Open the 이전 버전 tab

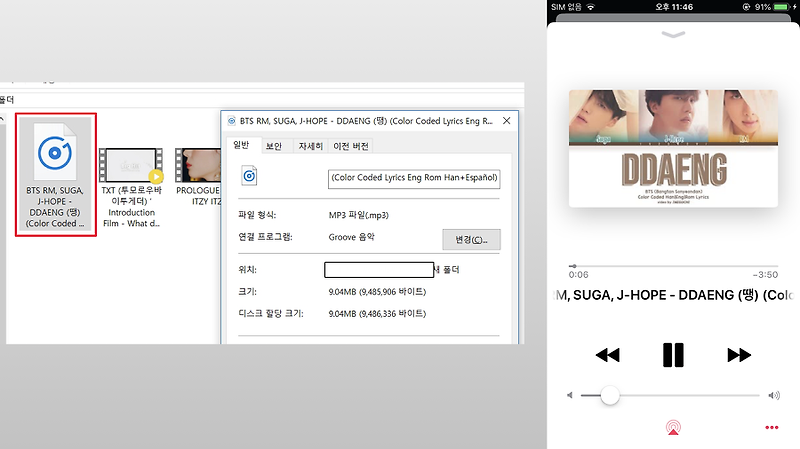coord(351,146)
